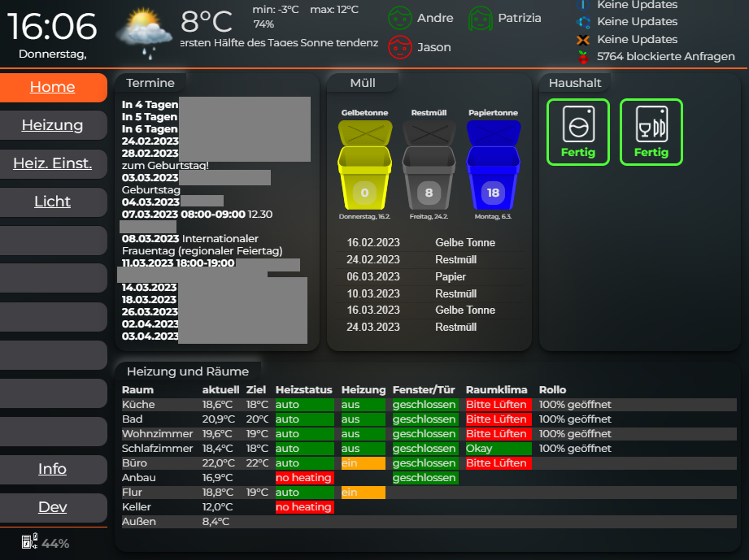Click the 8°C current temperature

[207, 21]
